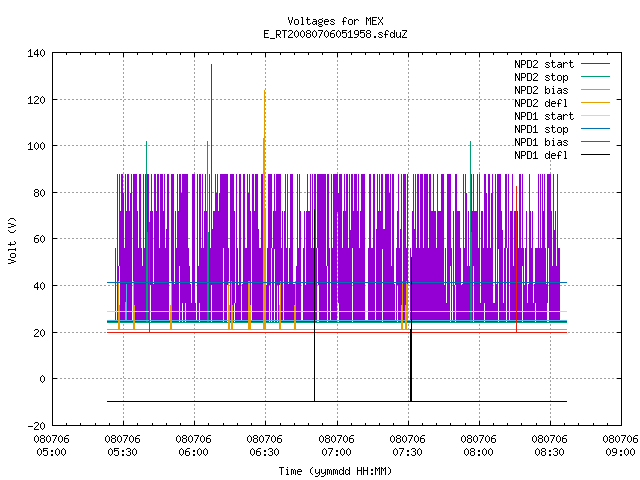Screen dimensions: 640x480
Task: Click the red NPD1 bias spike near 08:15
Action: (516, 259)
